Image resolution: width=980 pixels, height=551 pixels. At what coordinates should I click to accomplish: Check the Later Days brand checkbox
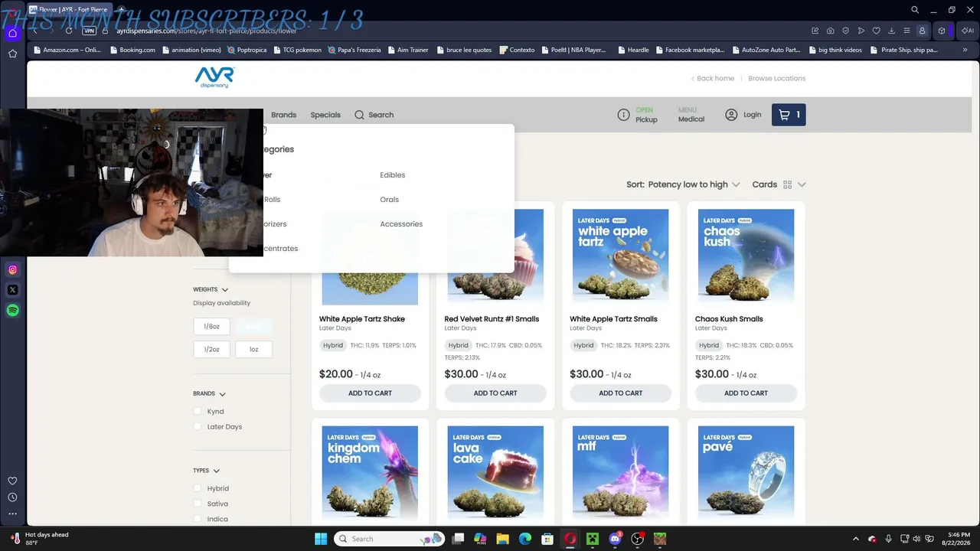(x=198, y=426)
